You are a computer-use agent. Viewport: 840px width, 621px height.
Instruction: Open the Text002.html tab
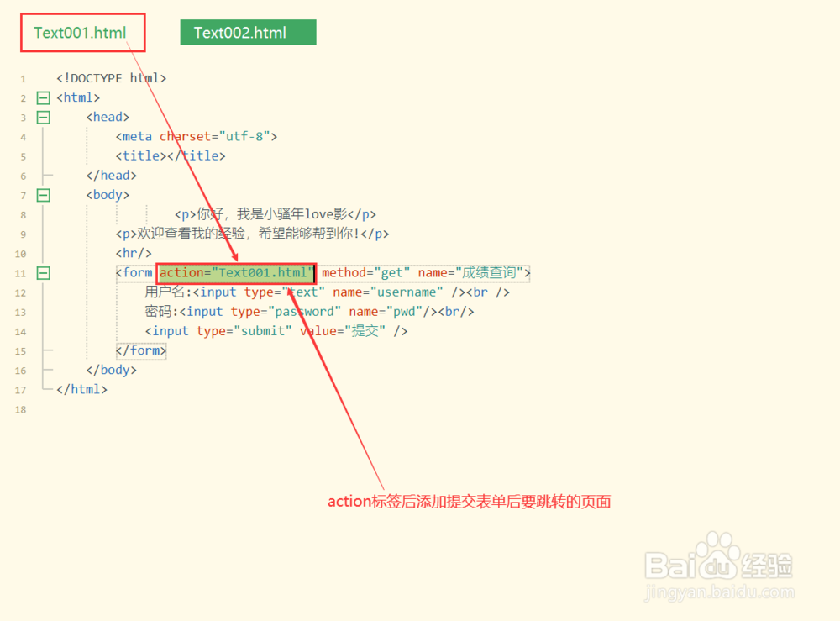pos(248,32)
